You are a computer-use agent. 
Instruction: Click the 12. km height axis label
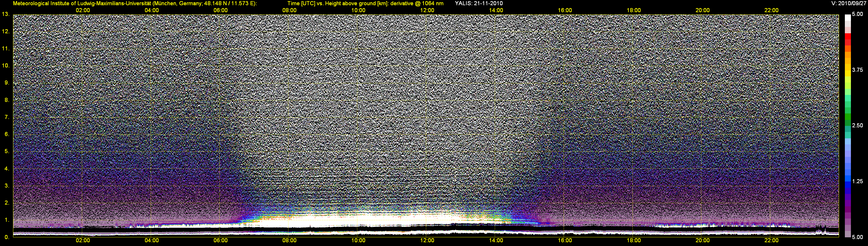pyautogui.click(x=5, y=31)
